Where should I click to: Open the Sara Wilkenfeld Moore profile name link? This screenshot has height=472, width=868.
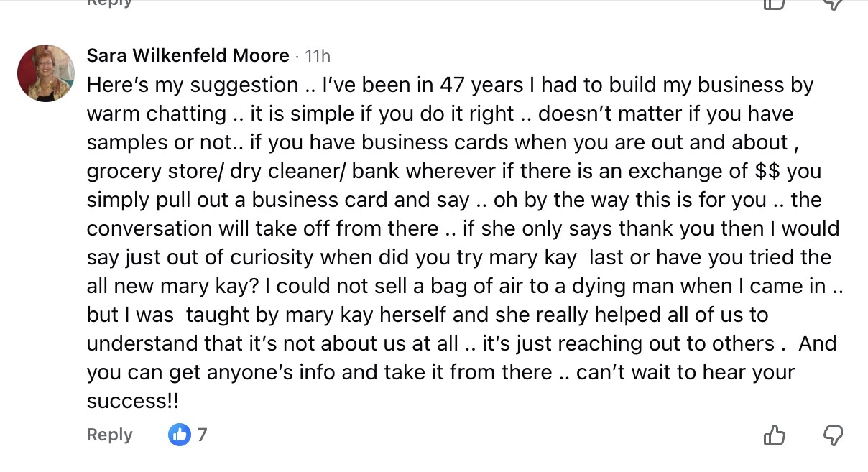click(188, 55)
